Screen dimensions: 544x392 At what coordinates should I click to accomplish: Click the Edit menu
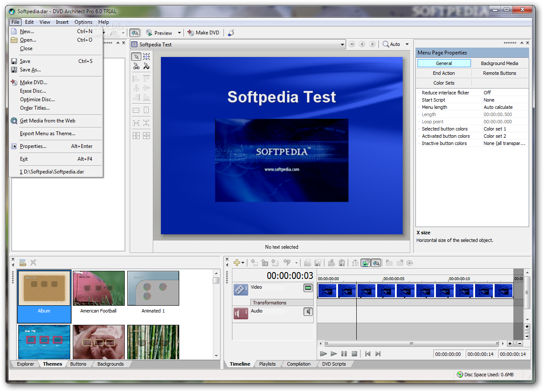(29, 22)
